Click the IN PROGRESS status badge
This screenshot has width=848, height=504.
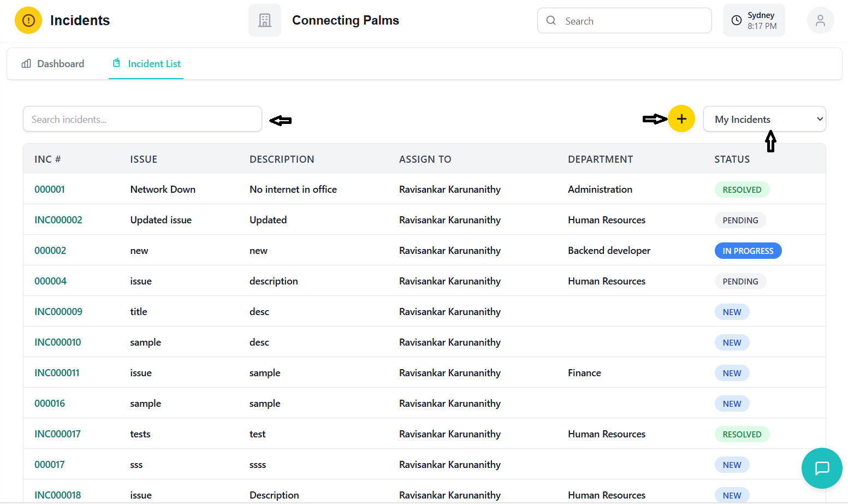click(748, 251)
